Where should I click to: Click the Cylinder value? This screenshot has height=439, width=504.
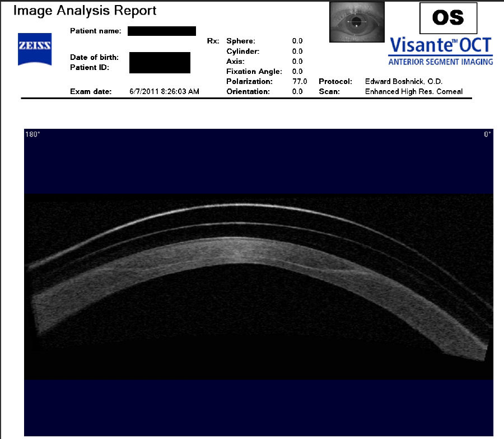297,52
